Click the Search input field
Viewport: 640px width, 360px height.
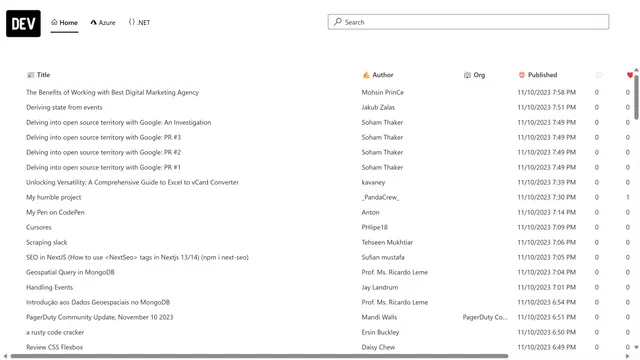(468, 22)
